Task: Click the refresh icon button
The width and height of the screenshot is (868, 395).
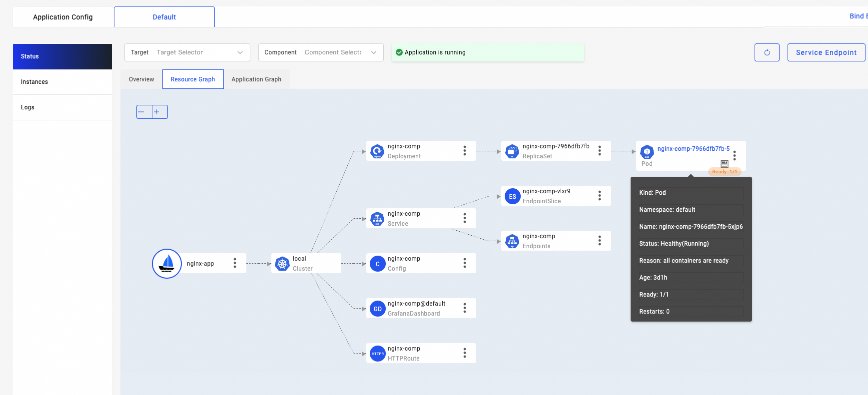Action: tap(767, 52)
